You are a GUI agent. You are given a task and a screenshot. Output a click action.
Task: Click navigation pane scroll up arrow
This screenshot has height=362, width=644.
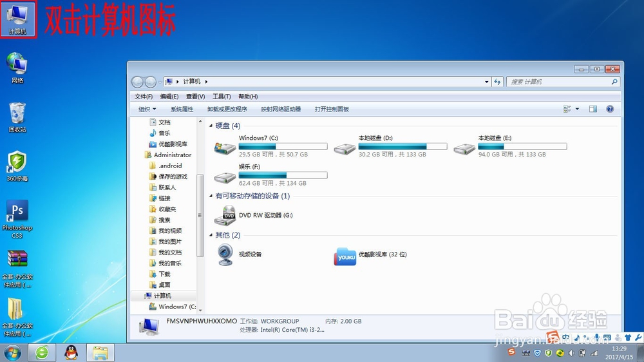(200, 122)
